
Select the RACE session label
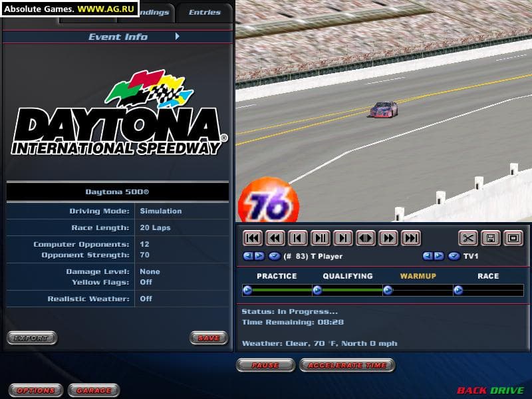tap(488, 276)
